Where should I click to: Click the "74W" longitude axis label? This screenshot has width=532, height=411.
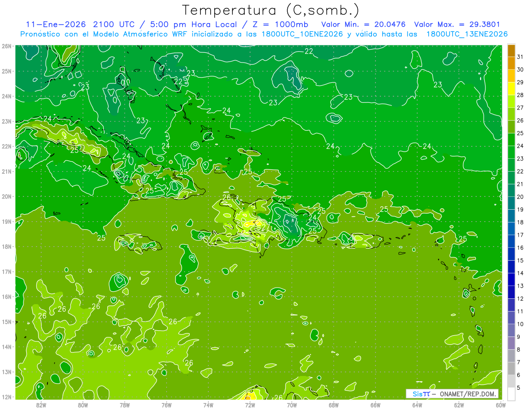point(208,404)
